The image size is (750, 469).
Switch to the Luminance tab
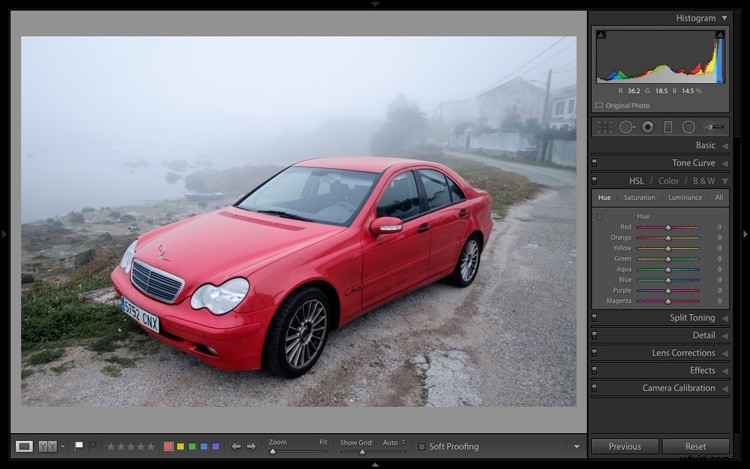click(x=685, y=197)
